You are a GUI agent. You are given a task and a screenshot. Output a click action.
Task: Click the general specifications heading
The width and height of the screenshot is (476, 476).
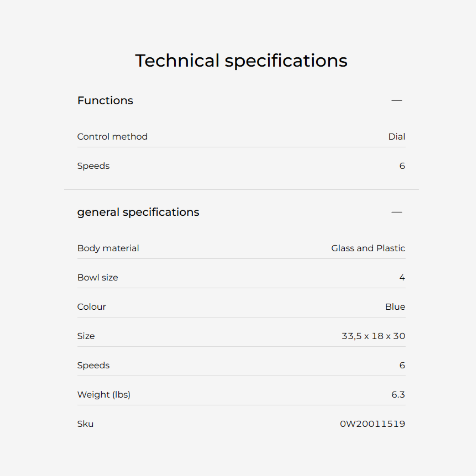[x=138, y=212]
